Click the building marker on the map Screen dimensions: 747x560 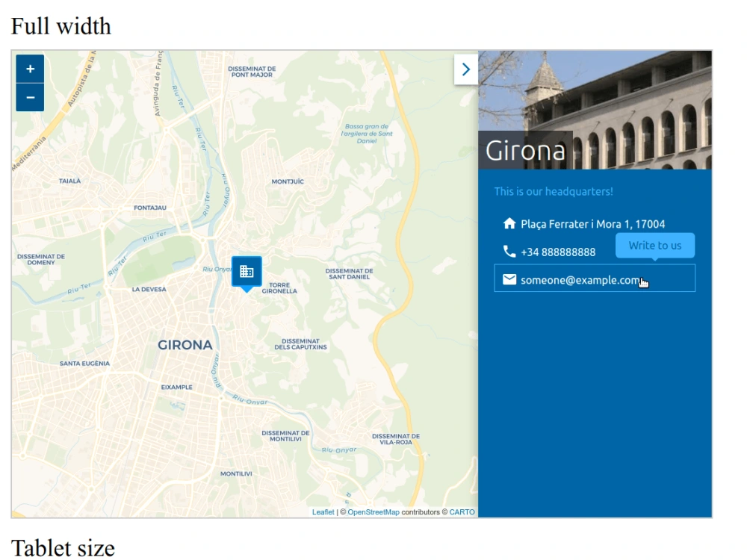(247, 273)
